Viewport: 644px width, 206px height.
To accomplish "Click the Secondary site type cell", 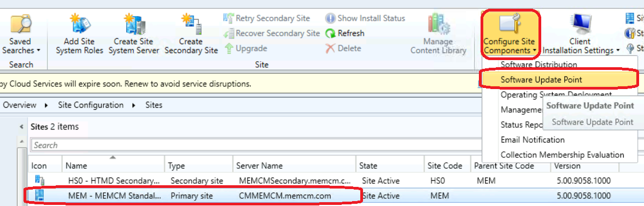I will tap(197, 180).
